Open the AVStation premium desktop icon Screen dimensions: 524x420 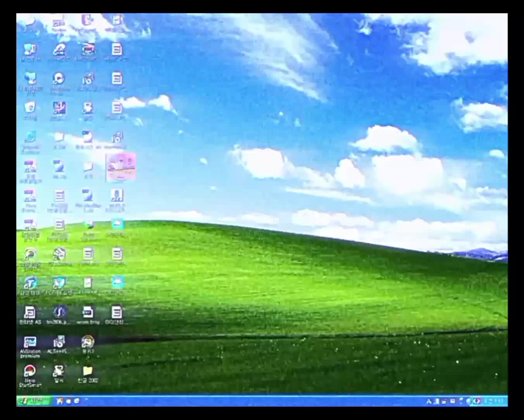(30, 346)
